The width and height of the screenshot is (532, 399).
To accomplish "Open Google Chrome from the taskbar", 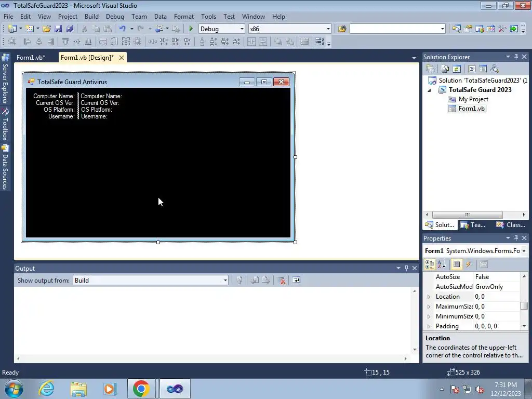I will click(x=141, y=389).
